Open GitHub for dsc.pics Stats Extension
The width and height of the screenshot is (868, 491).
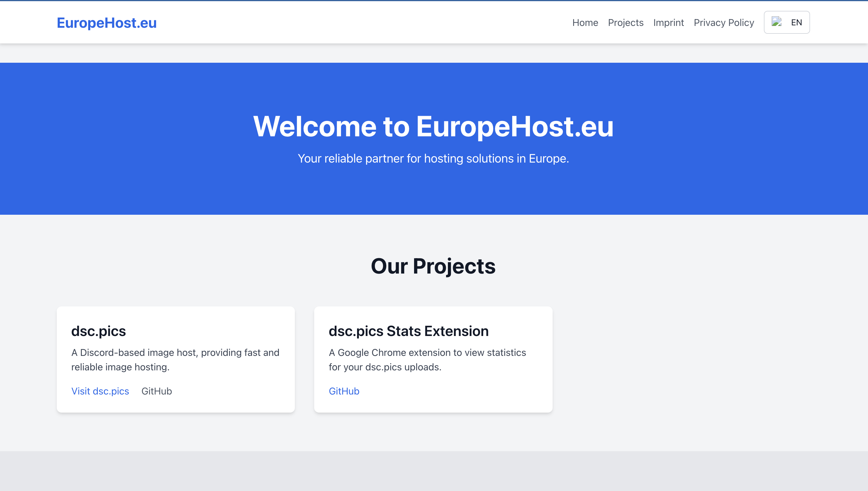click(344, 391)
